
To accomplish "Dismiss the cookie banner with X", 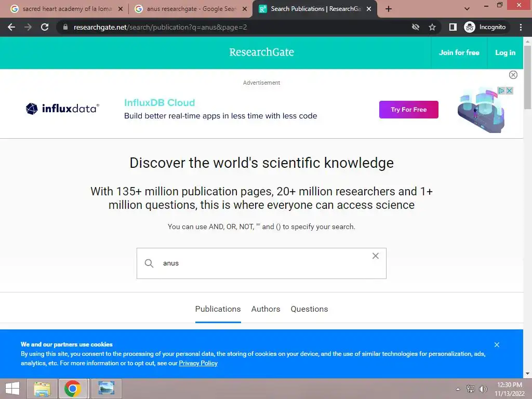I will coord(497,345).
